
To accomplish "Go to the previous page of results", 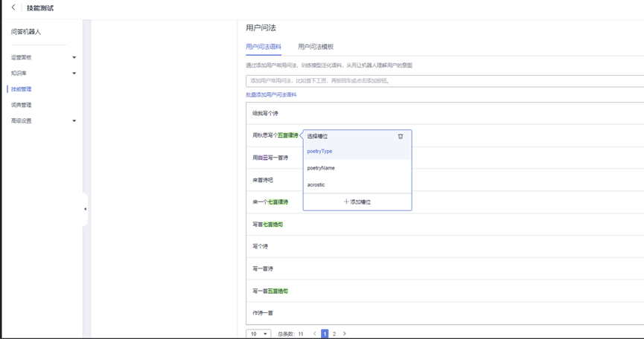I will [315, 334].
